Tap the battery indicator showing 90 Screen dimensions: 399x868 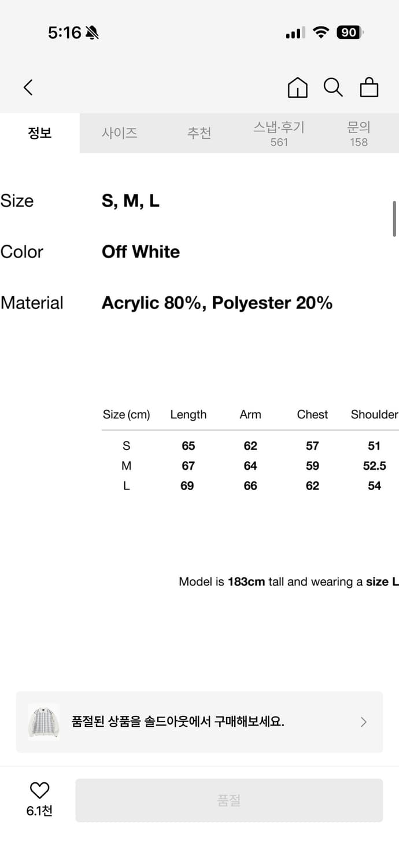tap(349, 32)
